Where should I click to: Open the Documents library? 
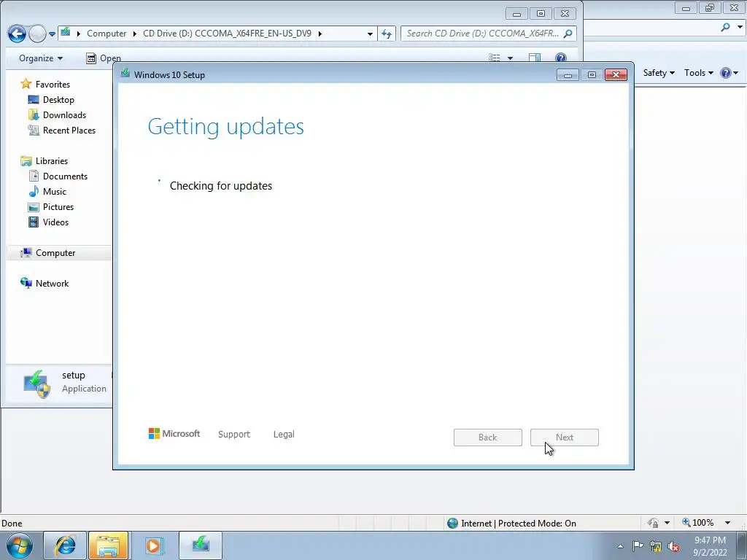(x=58, y=176)
